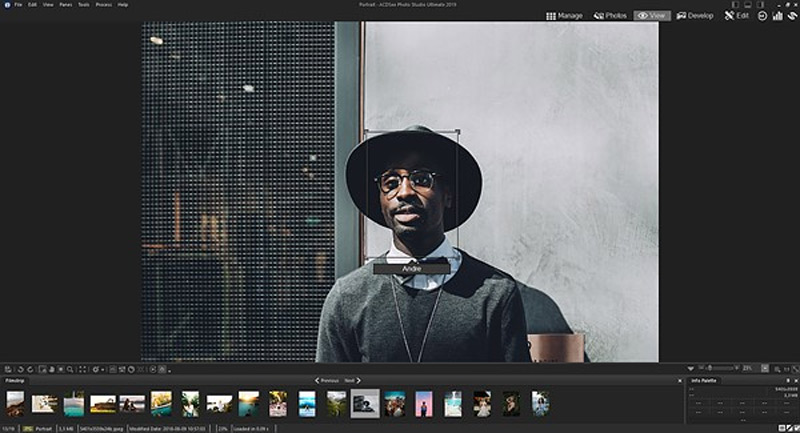Adjust the zoom slider

(x=712, y=369)
